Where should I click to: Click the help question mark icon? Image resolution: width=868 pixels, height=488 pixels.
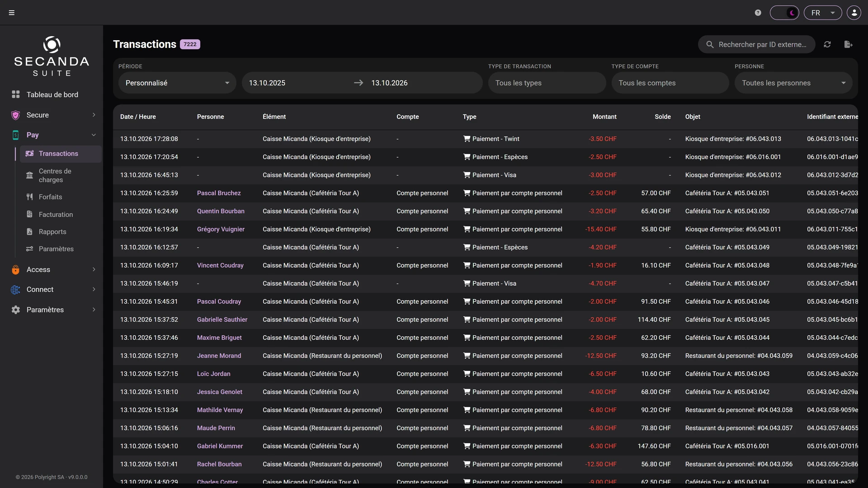pos(758,13)
